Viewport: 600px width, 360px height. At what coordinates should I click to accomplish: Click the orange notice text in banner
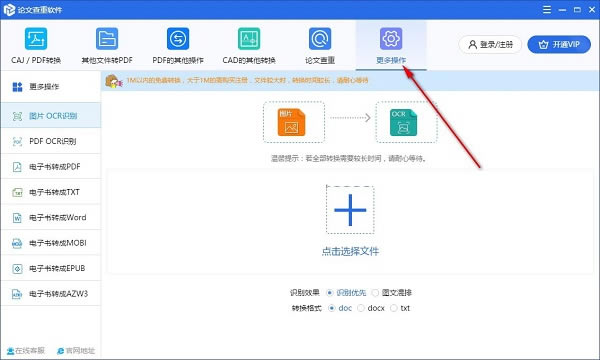[x=247, y=81]
